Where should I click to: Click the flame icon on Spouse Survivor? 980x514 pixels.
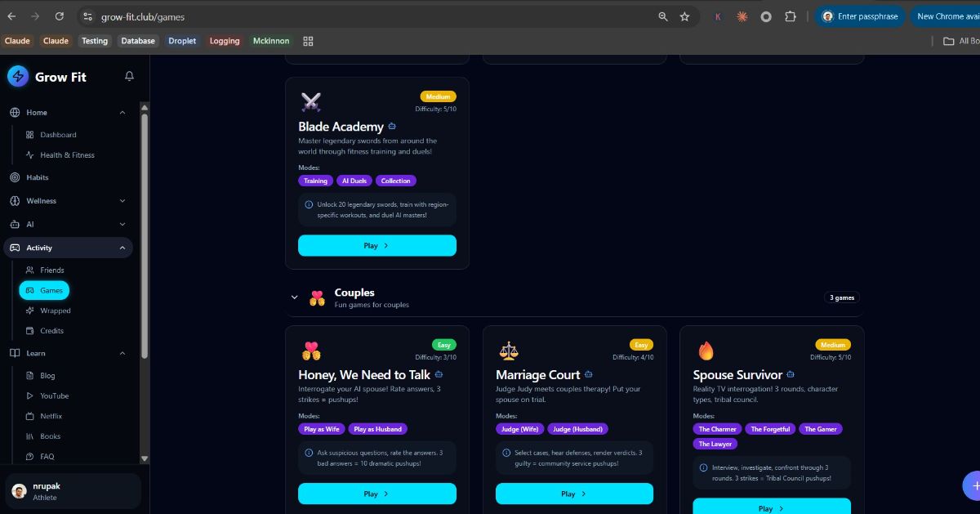[x=706, y=351]
